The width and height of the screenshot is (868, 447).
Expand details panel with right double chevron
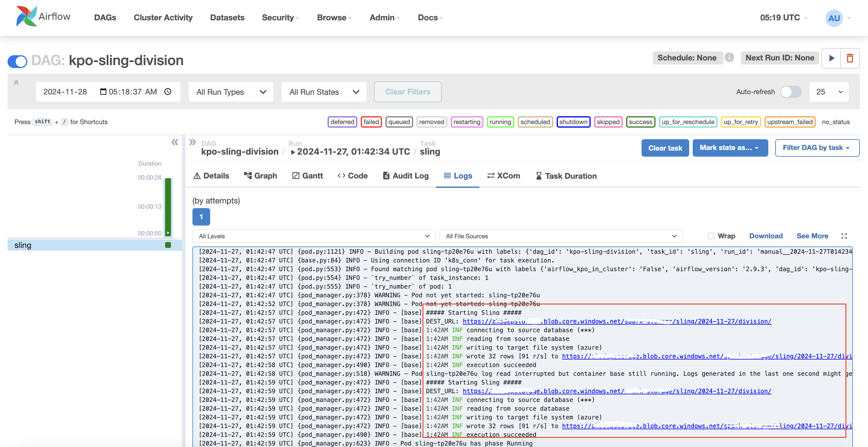(192, 142)
